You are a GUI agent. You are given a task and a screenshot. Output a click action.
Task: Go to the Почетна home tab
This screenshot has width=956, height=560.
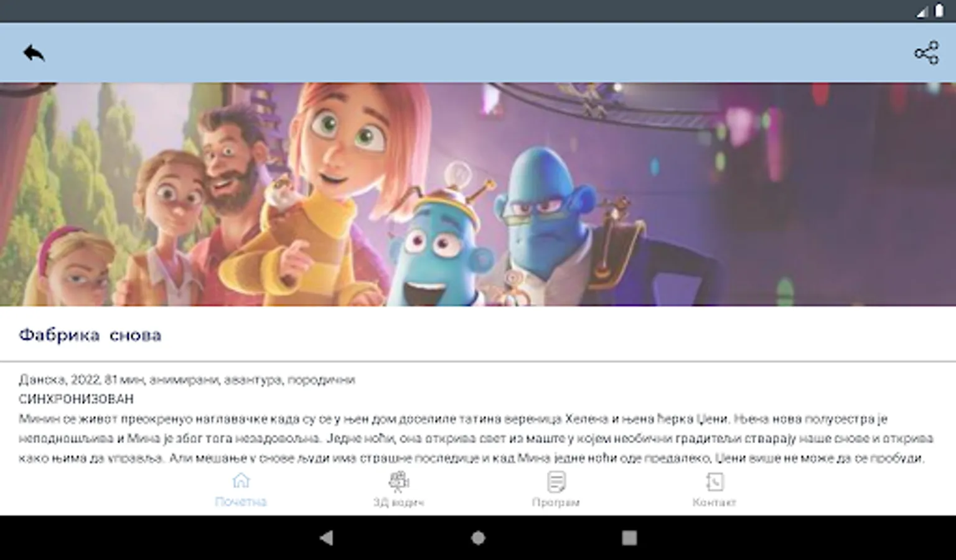241,490
